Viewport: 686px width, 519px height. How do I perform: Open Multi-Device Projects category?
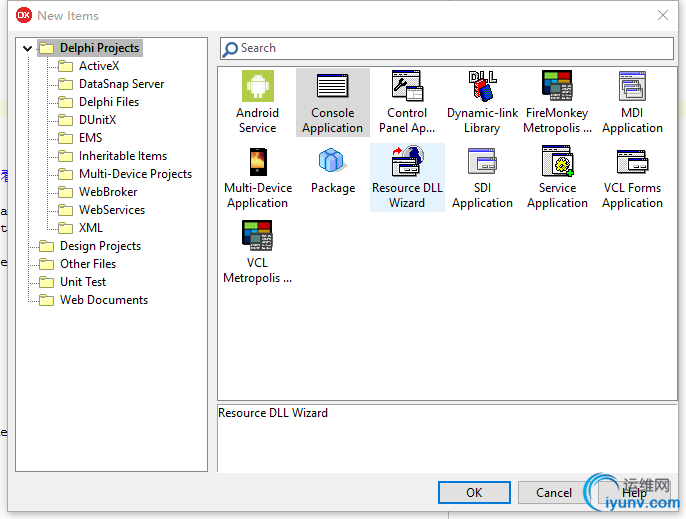coord(135,174)
